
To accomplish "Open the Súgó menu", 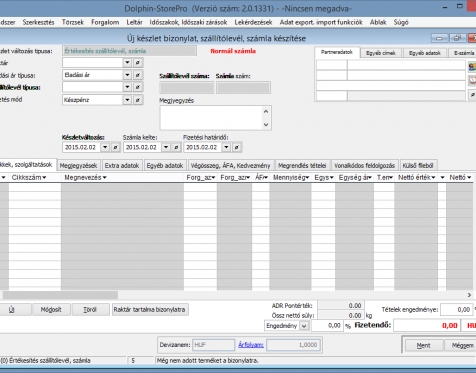I will [401, 22].
